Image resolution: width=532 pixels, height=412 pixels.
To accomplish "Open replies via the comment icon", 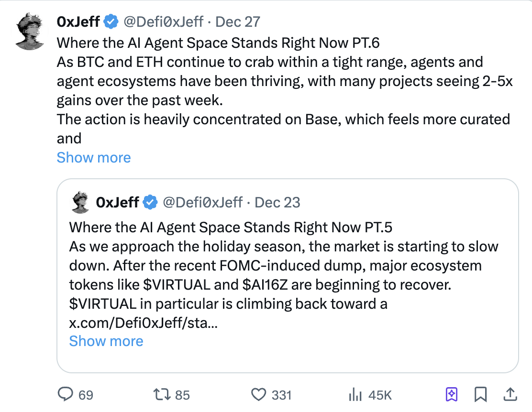I will tap(65, 394).
